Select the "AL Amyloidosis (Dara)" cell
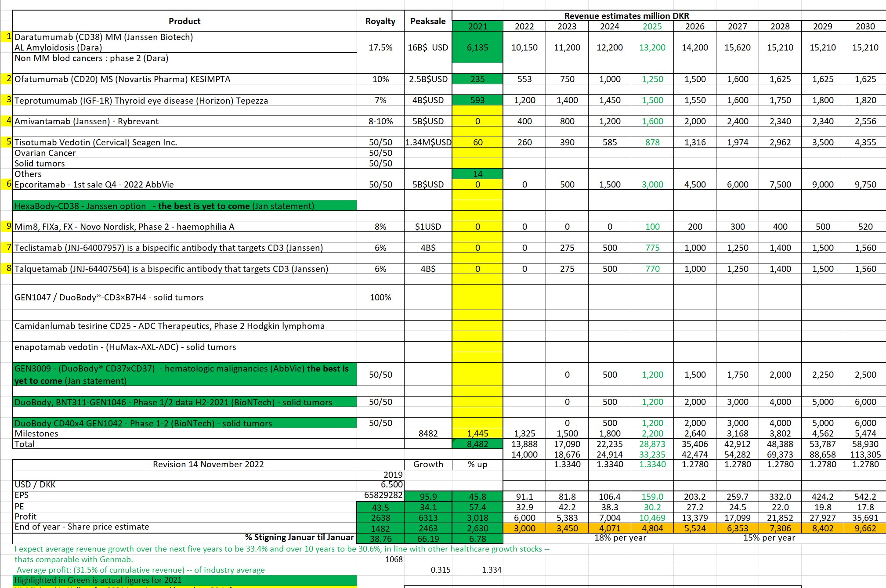Viewport: 886px width, 588px height. click(x=184, y=47)
